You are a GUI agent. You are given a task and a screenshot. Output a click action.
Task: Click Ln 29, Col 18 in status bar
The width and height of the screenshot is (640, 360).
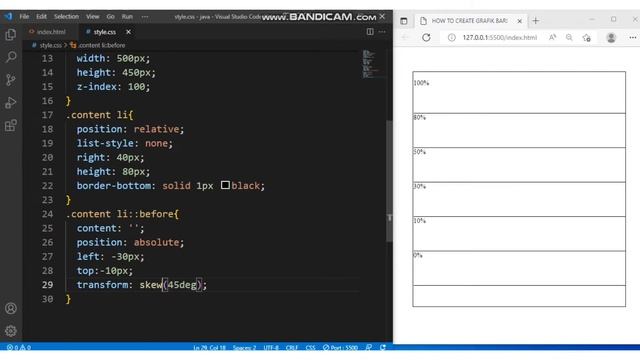209,347
